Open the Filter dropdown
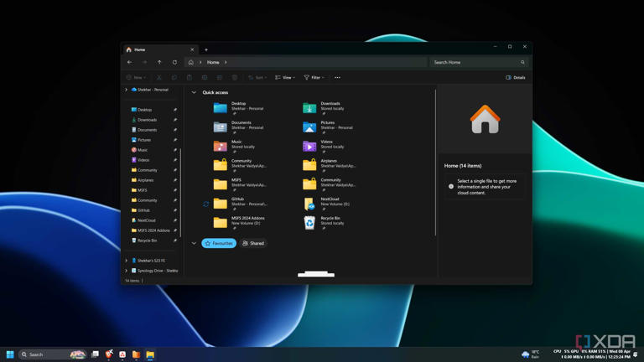The image size is (644, 362). pos(314,77)
